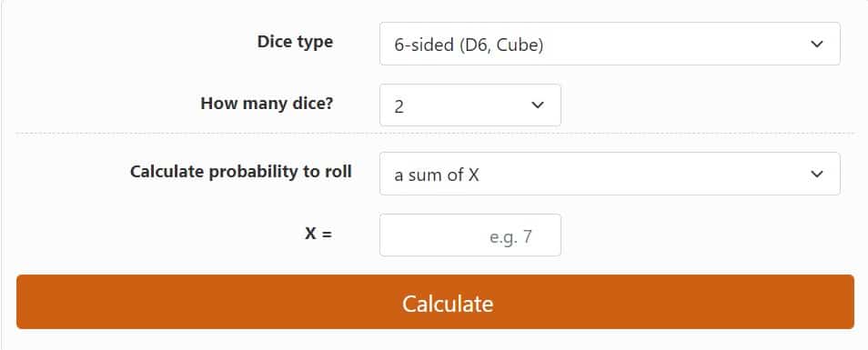Click the chevron arrow next to 'a sum of X'
868x350 pixels.
click(x=816, y=175)
